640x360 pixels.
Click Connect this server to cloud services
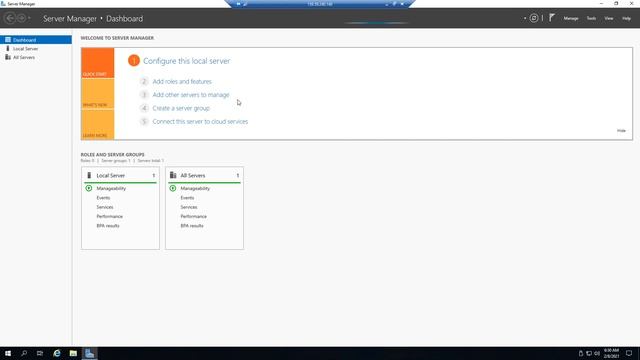click(x=200, y=122)
